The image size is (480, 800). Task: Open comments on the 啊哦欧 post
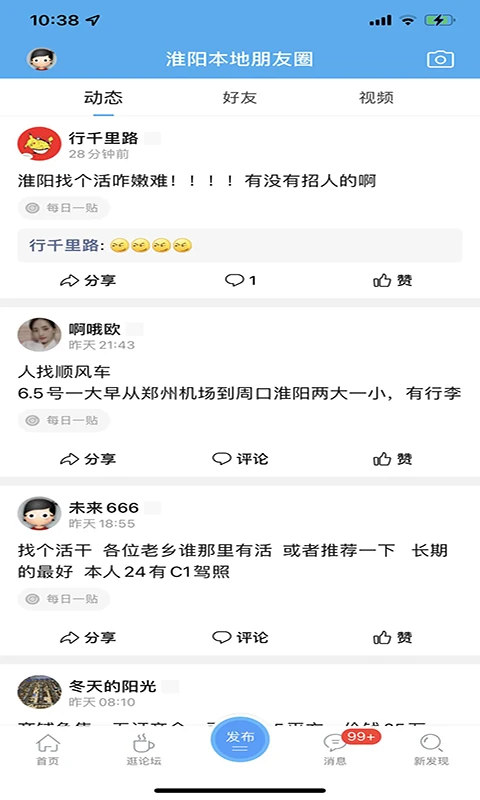(x=240, y=459)
